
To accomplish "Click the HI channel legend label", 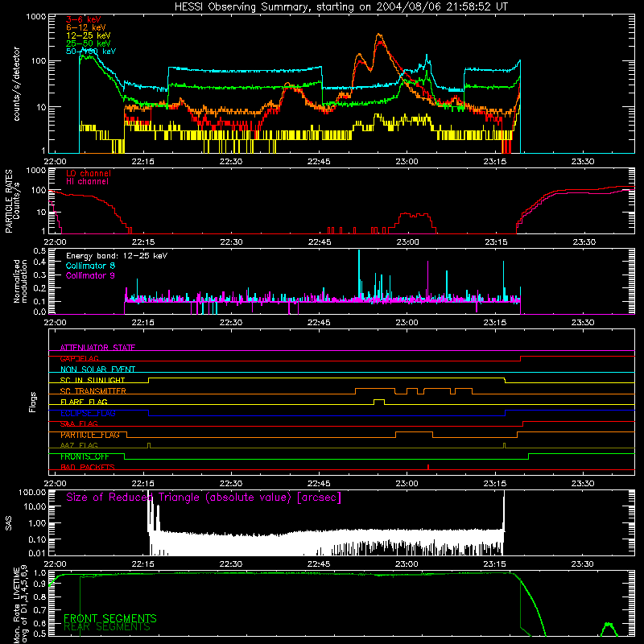I will [87, 182].
